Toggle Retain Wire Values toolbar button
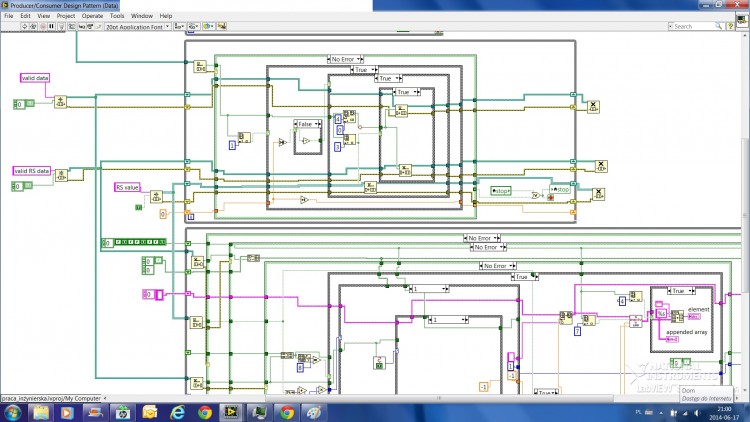Viewport: 750px width, 422px height. [71, 27]
